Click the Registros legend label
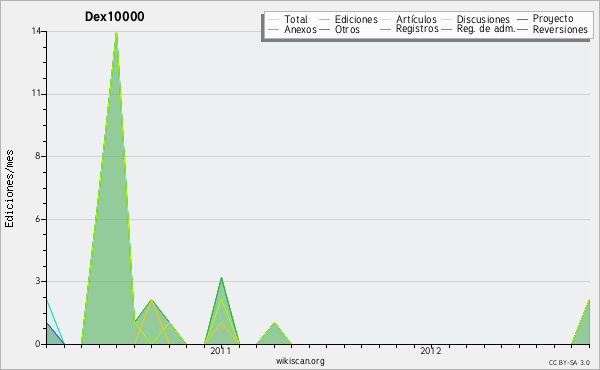This screenshot has width=600, height=370. [417, 29]
